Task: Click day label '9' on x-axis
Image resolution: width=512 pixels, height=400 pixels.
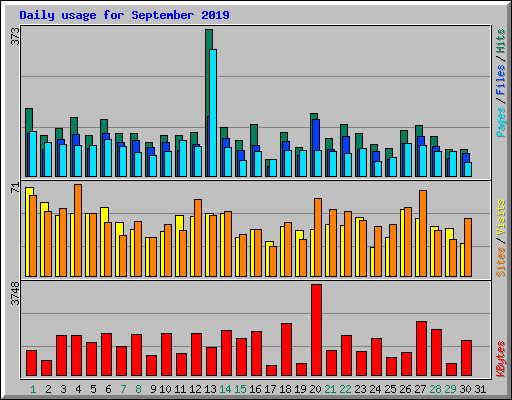Action: click(153, 389)
